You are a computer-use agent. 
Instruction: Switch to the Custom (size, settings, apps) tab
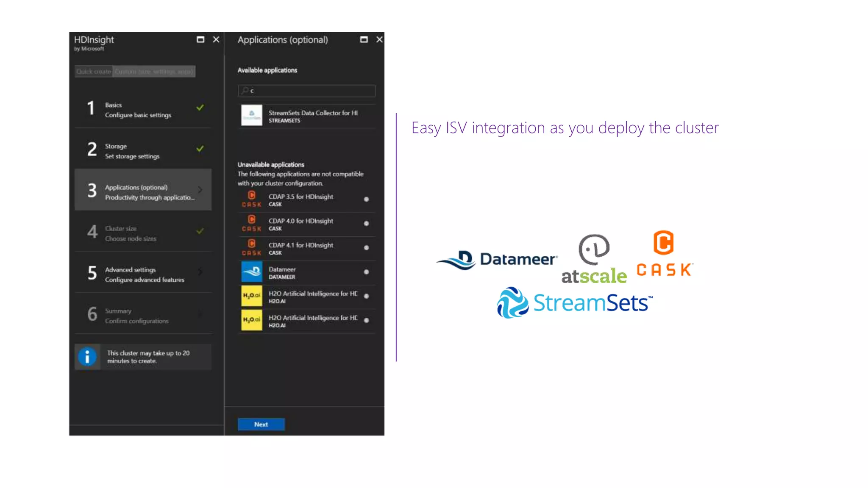154,72
